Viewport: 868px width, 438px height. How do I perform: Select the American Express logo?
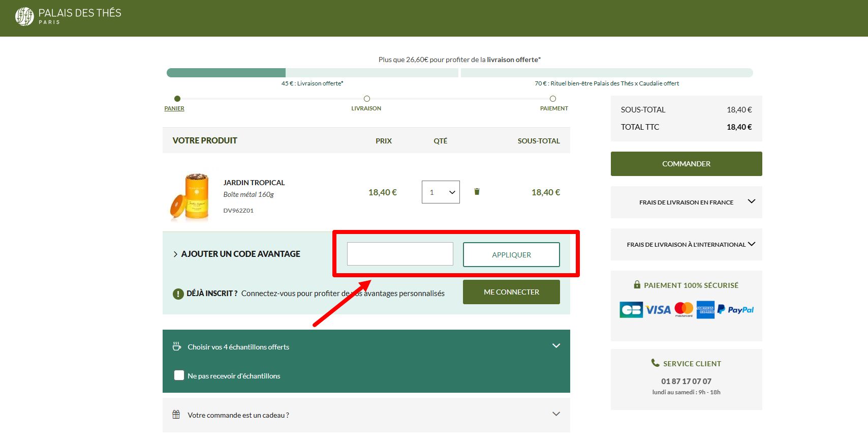[x=705, y=310]
